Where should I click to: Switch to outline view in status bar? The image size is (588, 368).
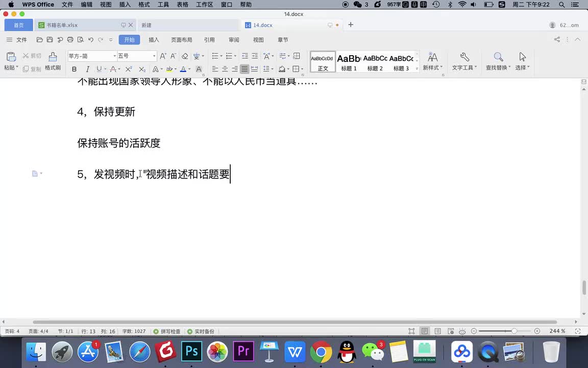click(x=437, y=331)
